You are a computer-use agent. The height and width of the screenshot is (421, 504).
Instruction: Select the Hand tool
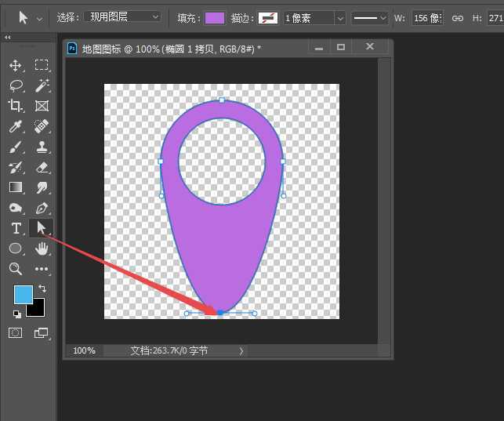pos(42,249)
